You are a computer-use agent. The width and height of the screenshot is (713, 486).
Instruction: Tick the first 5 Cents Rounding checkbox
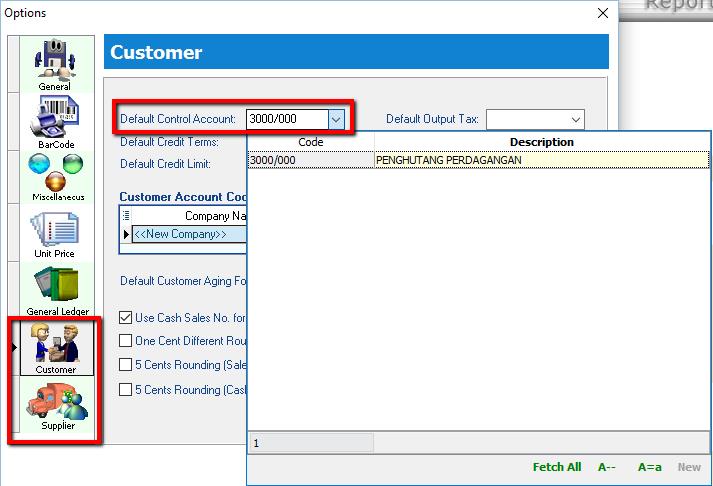point(126,365)
